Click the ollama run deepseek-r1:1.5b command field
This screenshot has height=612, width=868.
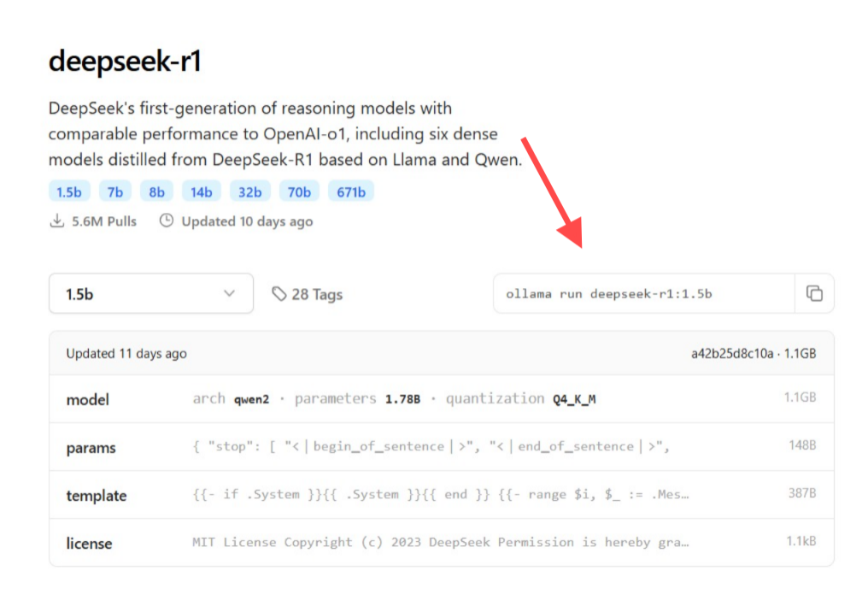pos(644,293)
